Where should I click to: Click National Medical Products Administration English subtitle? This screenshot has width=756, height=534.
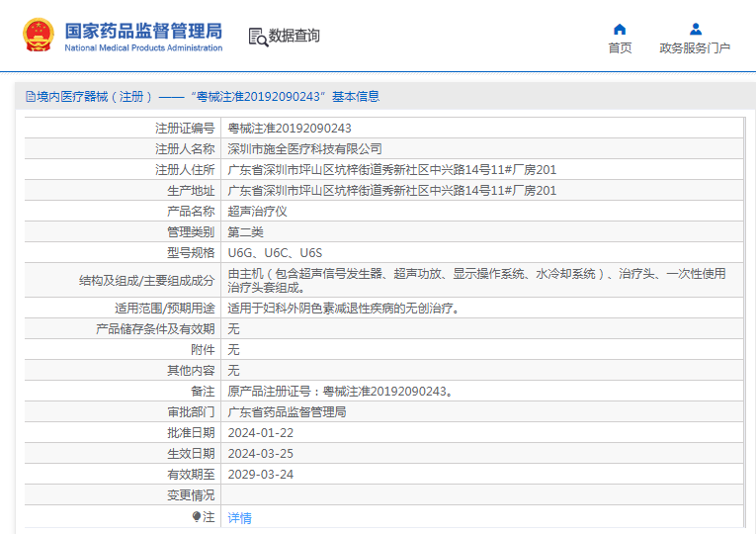pyautogui.click(x=143, y=47)
